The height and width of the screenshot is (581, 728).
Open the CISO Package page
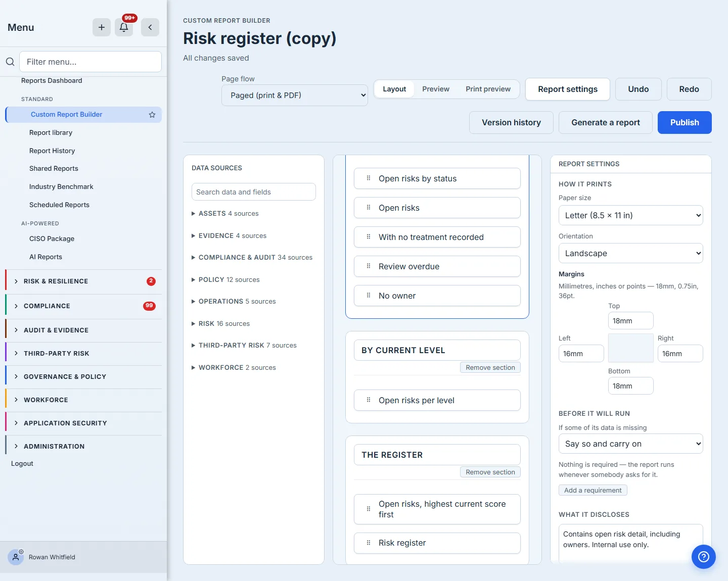click(52, 238)
